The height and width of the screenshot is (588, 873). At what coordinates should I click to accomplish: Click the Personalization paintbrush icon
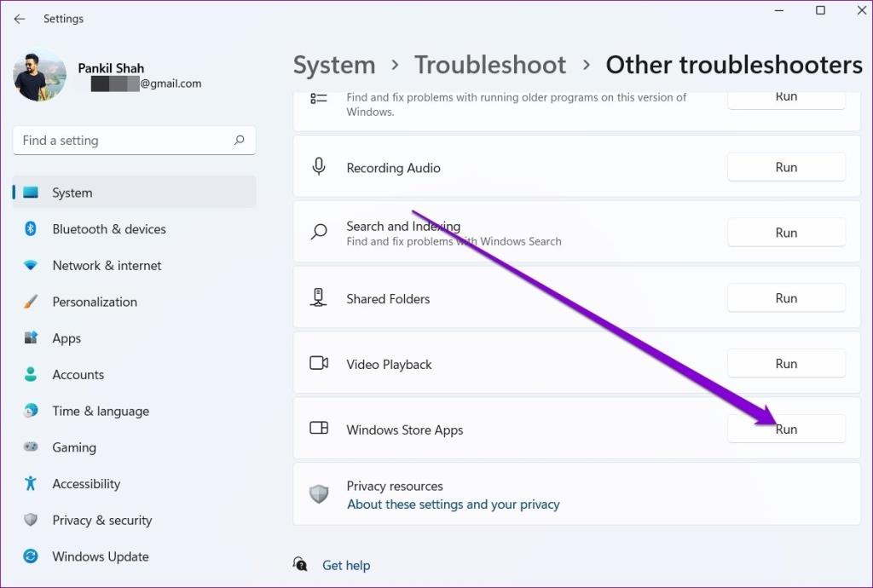pyautogui.click(x=31, y=302)
